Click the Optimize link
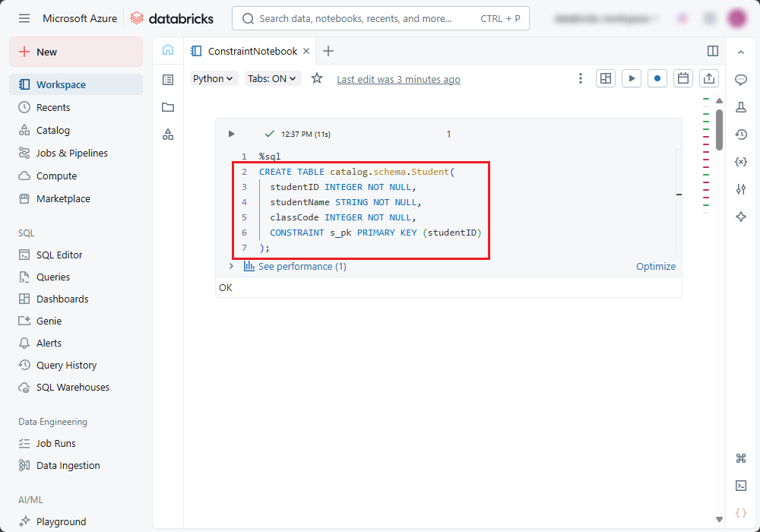 point(655,266)
